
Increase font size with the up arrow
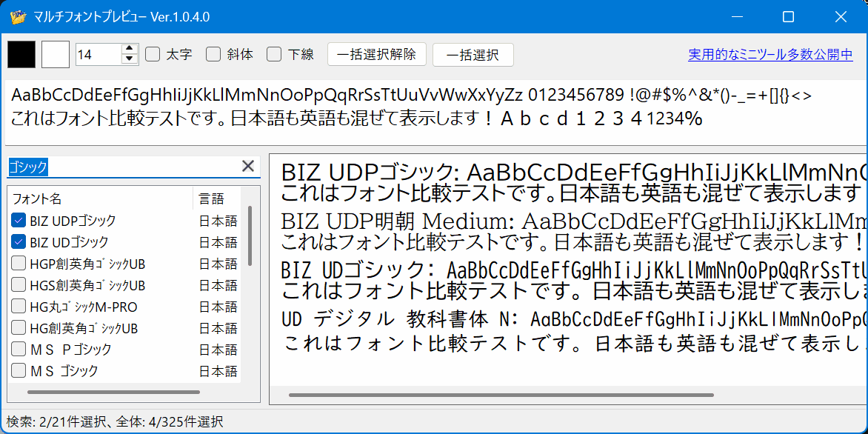[129, 49]
